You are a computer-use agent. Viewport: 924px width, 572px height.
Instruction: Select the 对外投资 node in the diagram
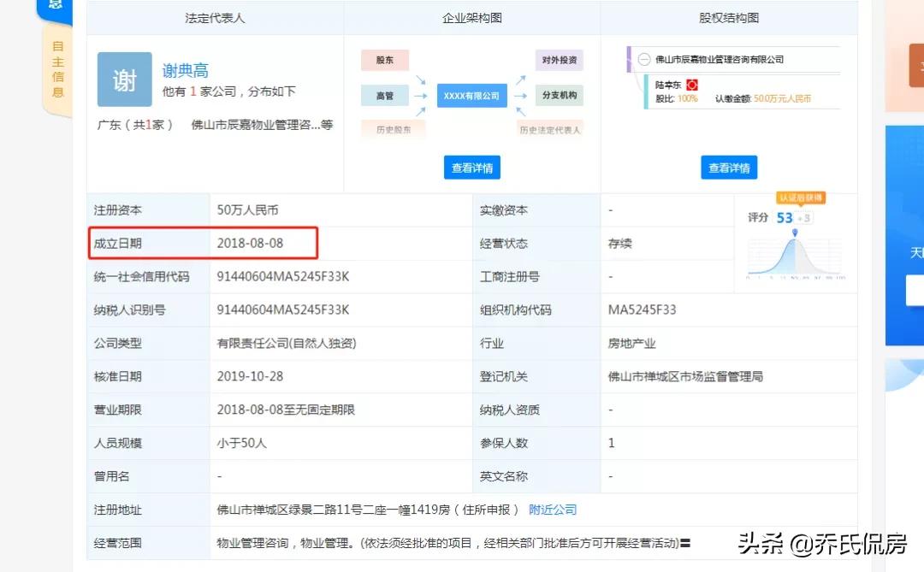point(560,60)
